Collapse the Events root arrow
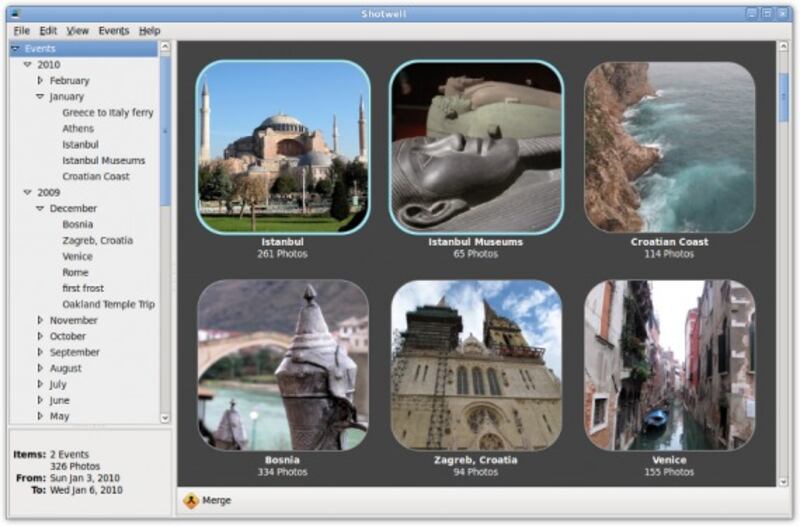The image size is (800, 526). click(16, 49)
